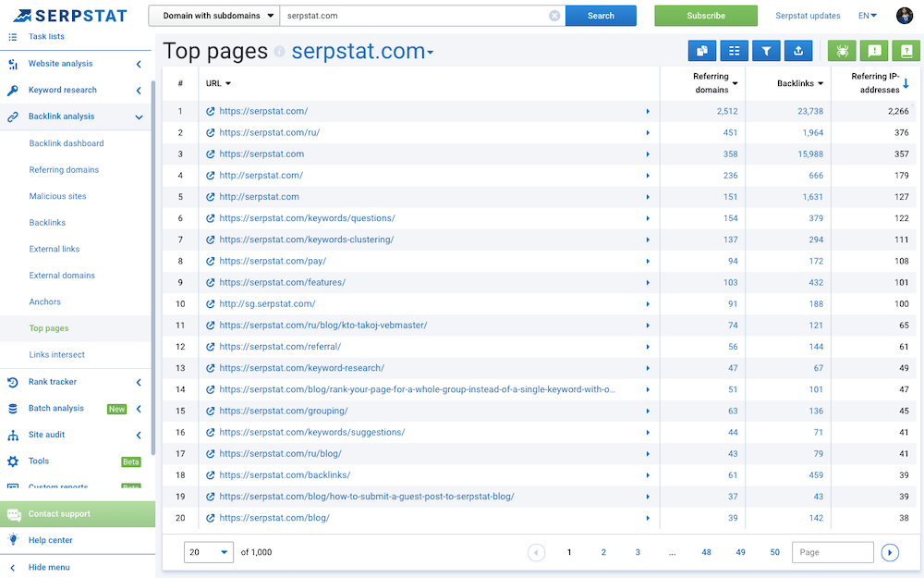
Task: Go to page 2 in pagination
Action: click(x=603, y=553)
